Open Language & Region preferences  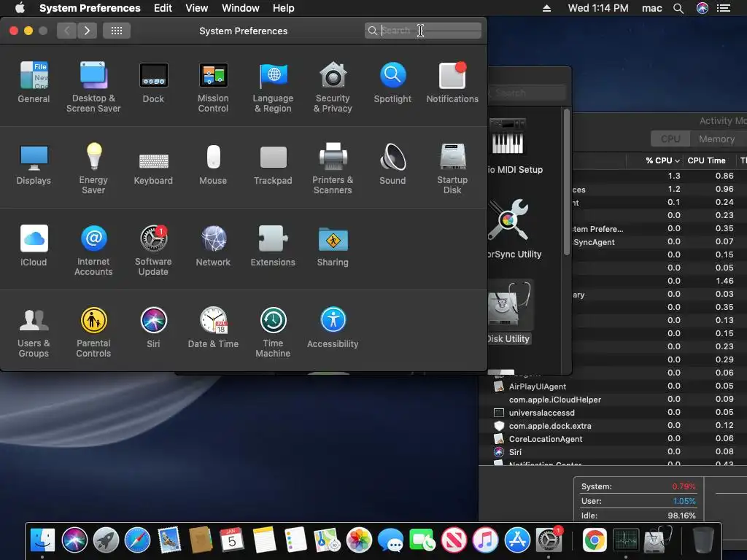(x=273, y=87)
